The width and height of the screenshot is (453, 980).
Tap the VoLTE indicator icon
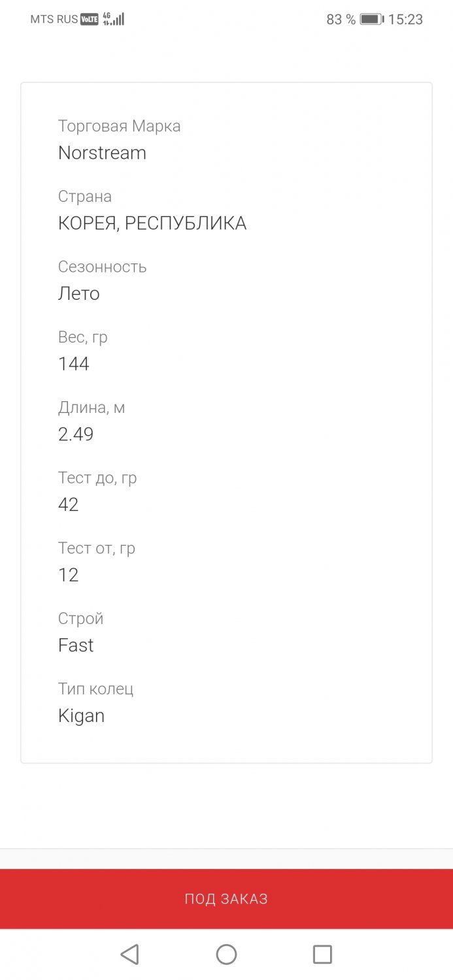coord(89,20)
